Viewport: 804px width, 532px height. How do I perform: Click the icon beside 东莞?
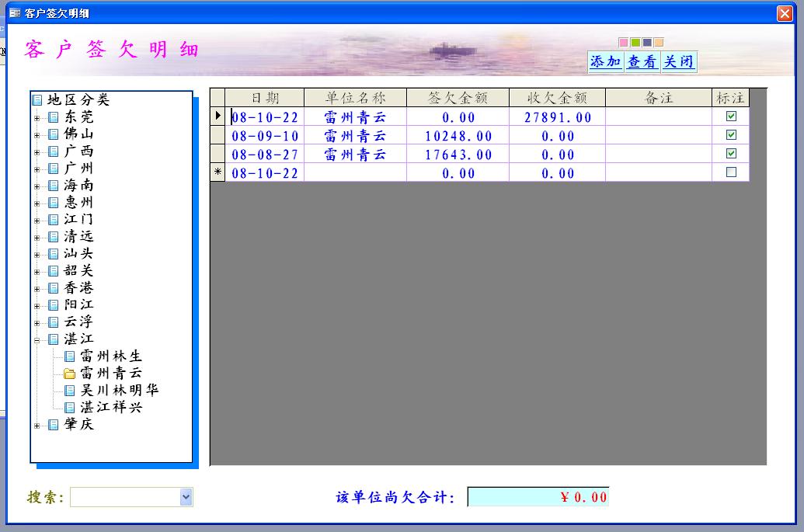(54, 117)
